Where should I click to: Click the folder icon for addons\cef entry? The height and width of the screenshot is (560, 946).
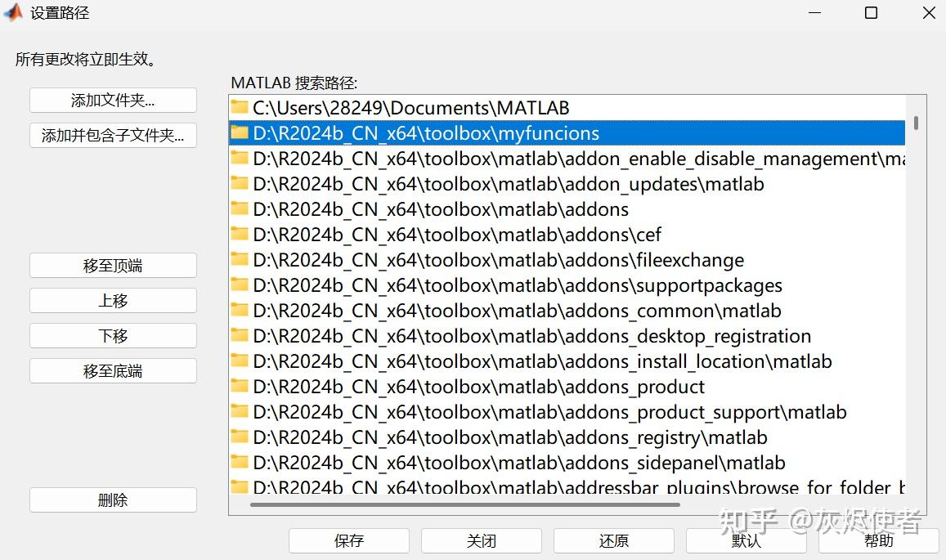240,234
